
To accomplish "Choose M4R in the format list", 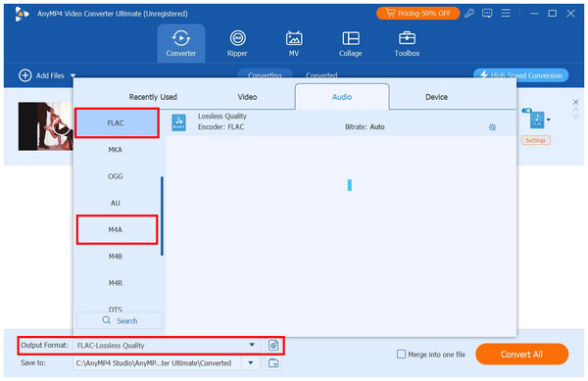I will 116,283.
